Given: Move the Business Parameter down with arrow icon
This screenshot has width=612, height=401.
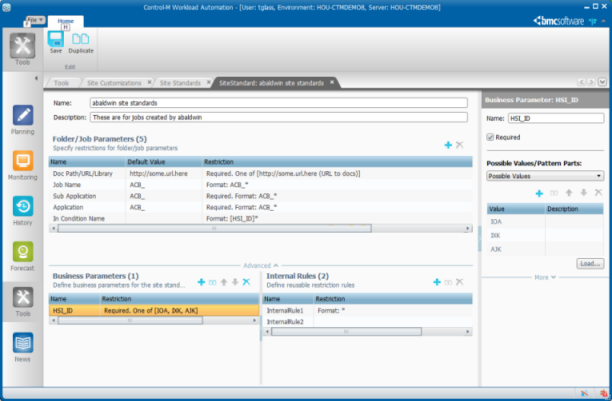Looking at the screenshot, I should pos(235,282).
